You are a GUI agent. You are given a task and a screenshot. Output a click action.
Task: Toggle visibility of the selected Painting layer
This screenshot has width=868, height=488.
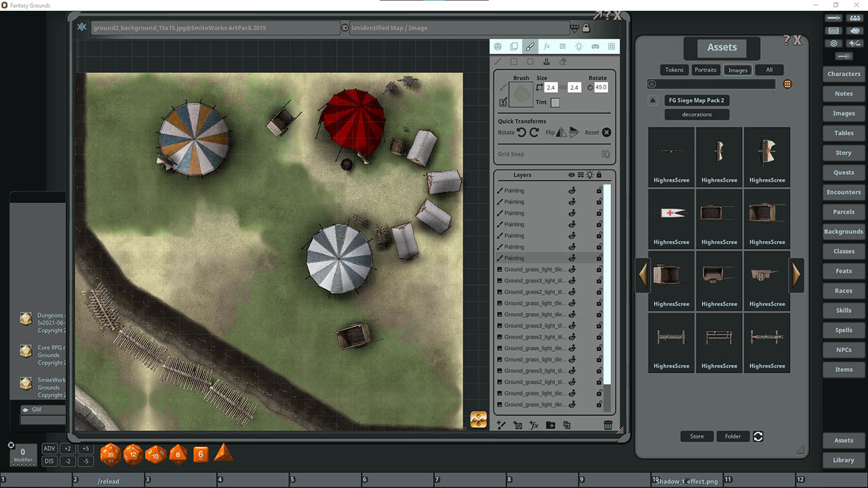point(572,258)
